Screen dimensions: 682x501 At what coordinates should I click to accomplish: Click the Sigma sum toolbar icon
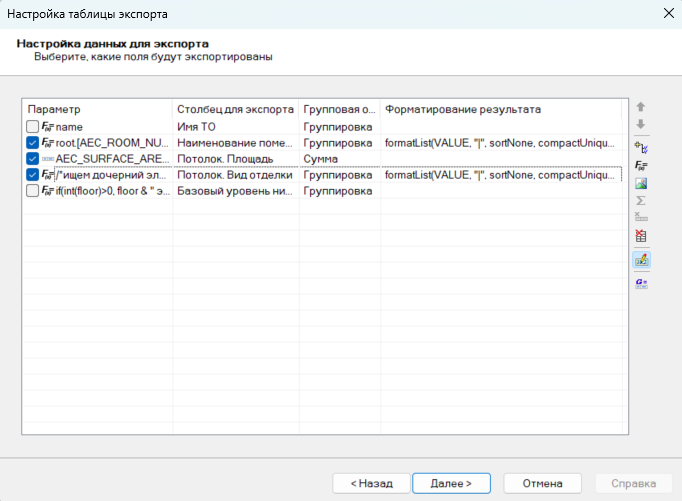[x=641, y=201]
